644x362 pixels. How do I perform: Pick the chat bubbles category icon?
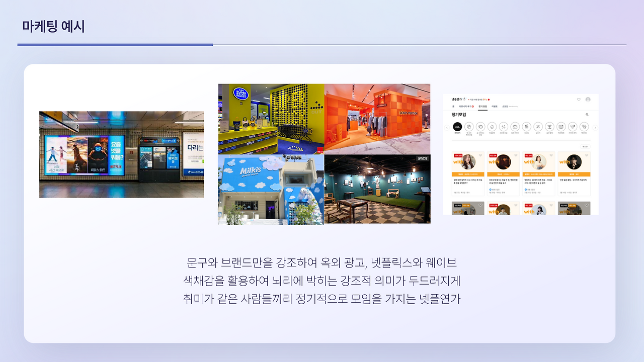click(584, 127)
